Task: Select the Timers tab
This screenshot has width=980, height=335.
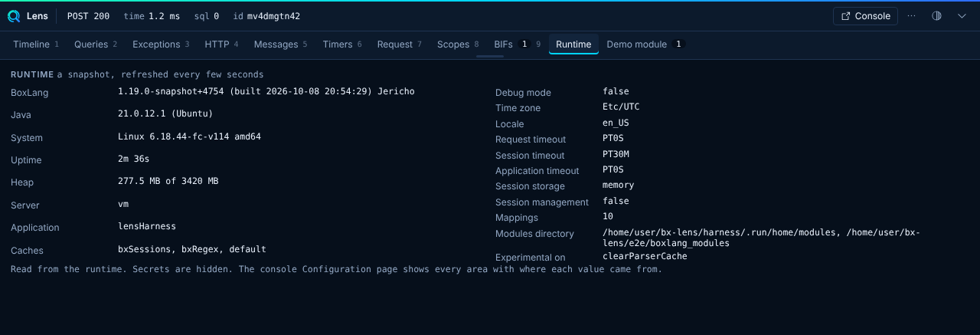Action: point(342,44)
